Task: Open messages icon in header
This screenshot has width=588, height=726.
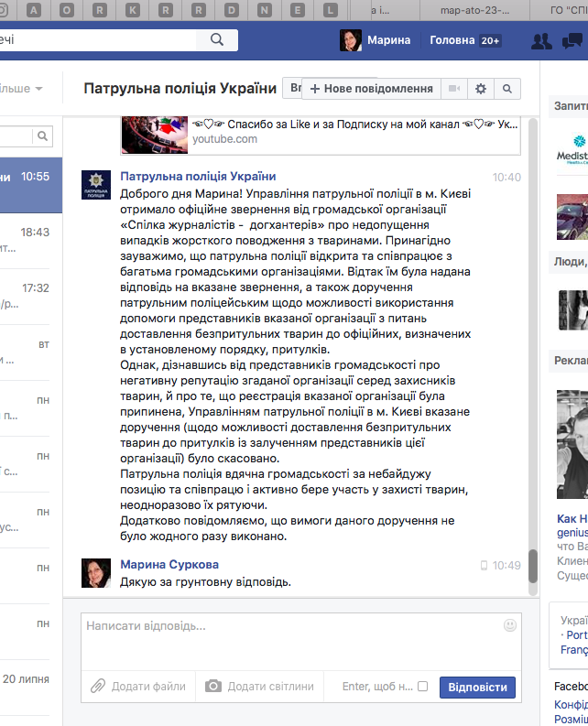Action: coord(572,41)
